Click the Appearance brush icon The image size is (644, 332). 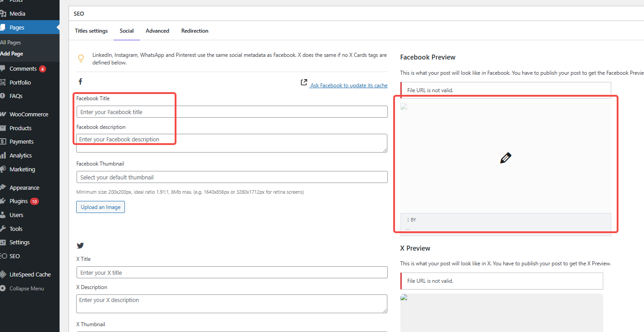click(x=3, y=188)
